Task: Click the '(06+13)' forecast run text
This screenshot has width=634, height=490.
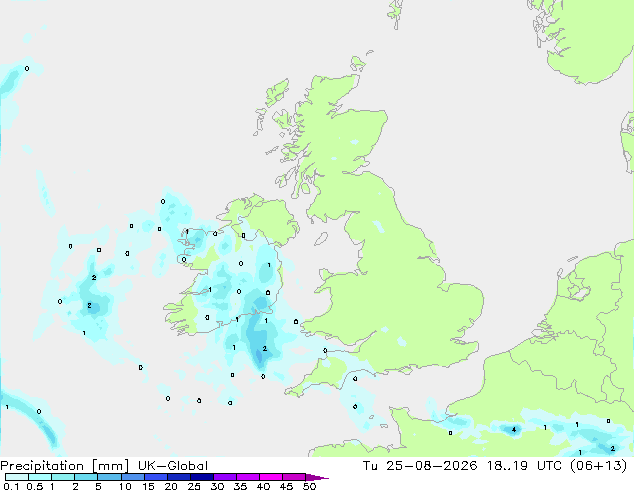Action: [598, 466]
